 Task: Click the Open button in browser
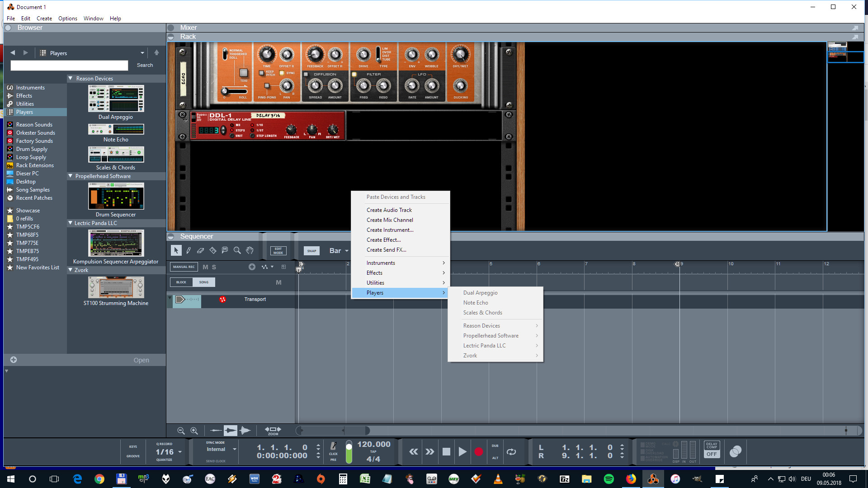tap(141, 360)
